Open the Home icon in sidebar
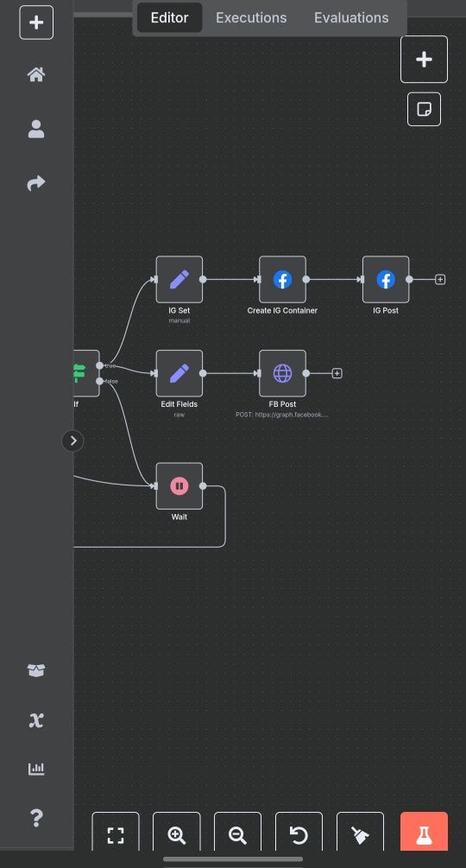The image size is (466, 868). (x=36, y=74)
